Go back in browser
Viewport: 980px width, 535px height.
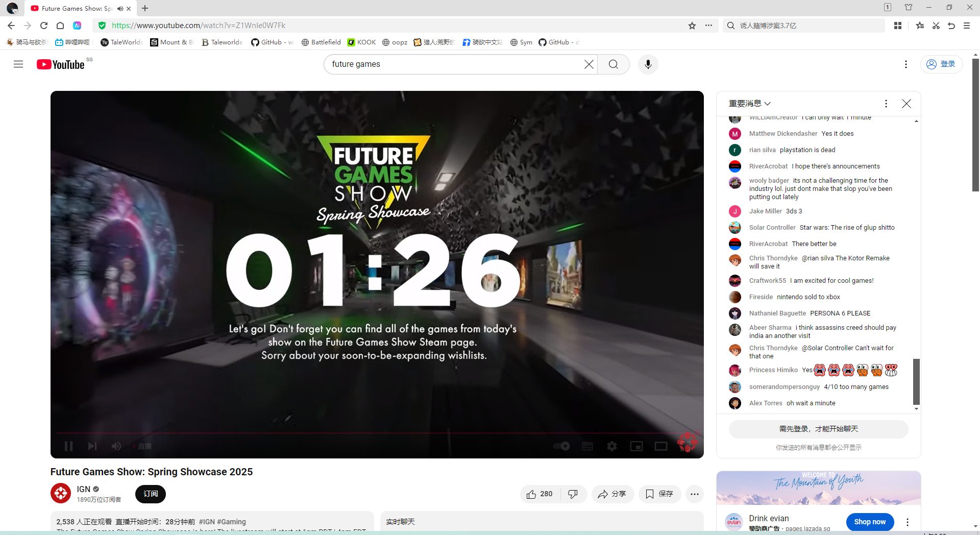11,26
